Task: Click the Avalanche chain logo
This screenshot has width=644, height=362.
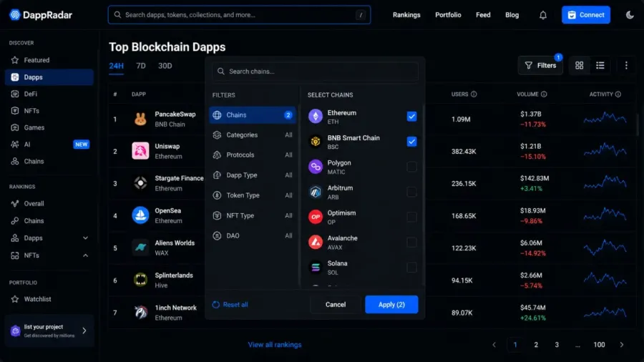Action: pos(316,242)
